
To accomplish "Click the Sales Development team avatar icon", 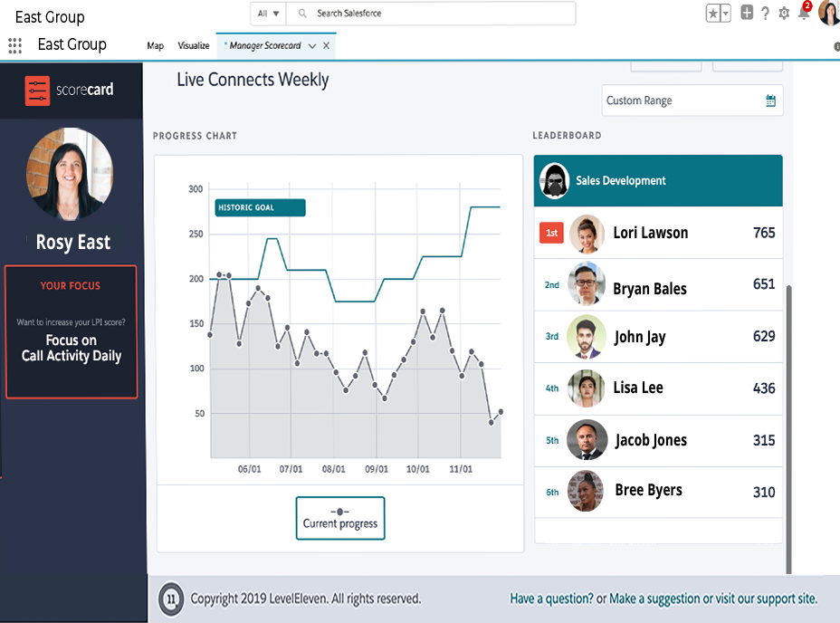I will (555, 181).
